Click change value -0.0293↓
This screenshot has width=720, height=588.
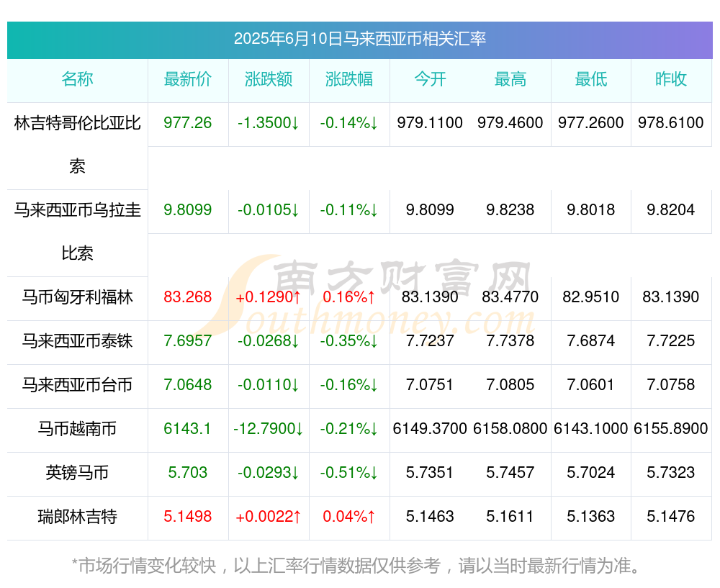pos(269,473)
